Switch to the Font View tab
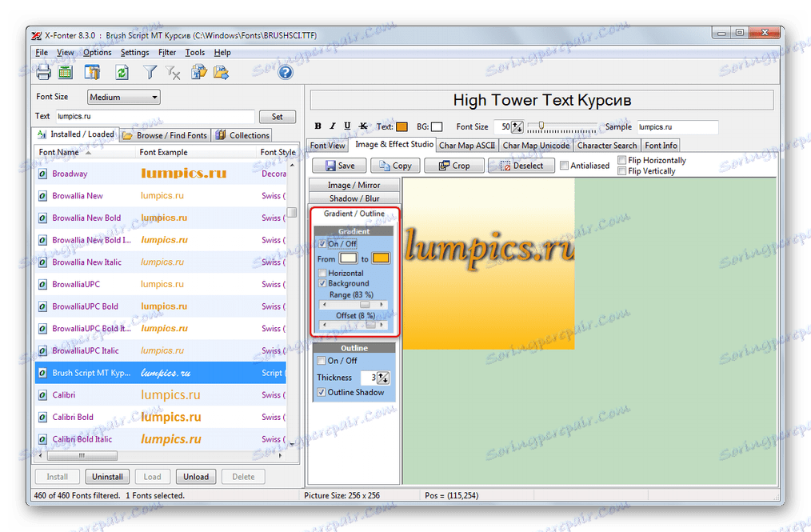The image size is (811, 532). click(327, 146)
